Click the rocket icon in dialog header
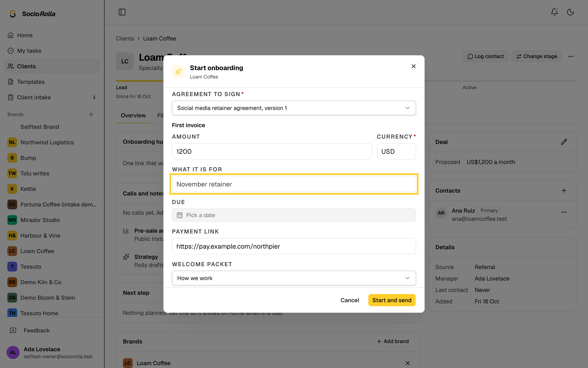The width and height of the screenshot is (588, 368). (x=179, y=72)
